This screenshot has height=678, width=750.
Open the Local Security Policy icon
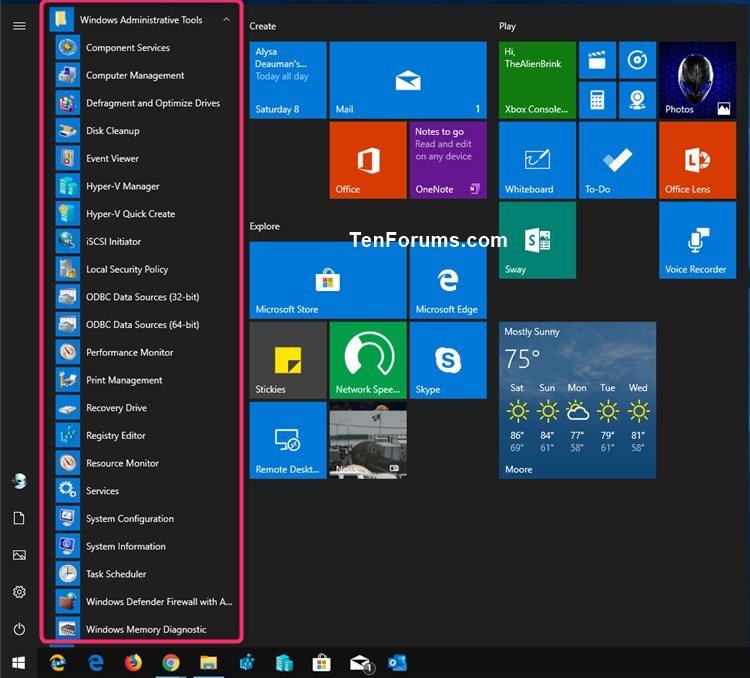67,269
